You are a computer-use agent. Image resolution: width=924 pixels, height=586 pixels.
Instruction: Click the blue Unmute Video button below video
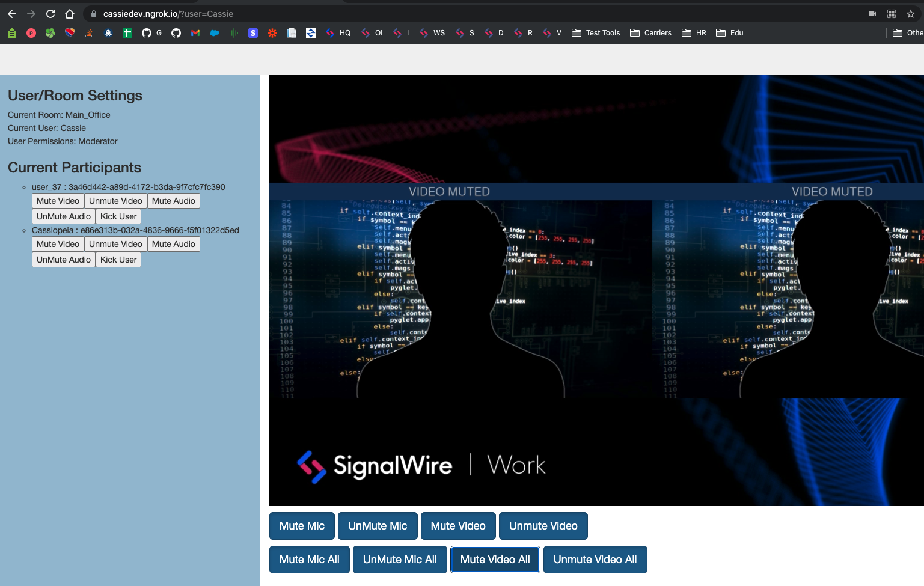pyautogui.click(x=543, y=526)
